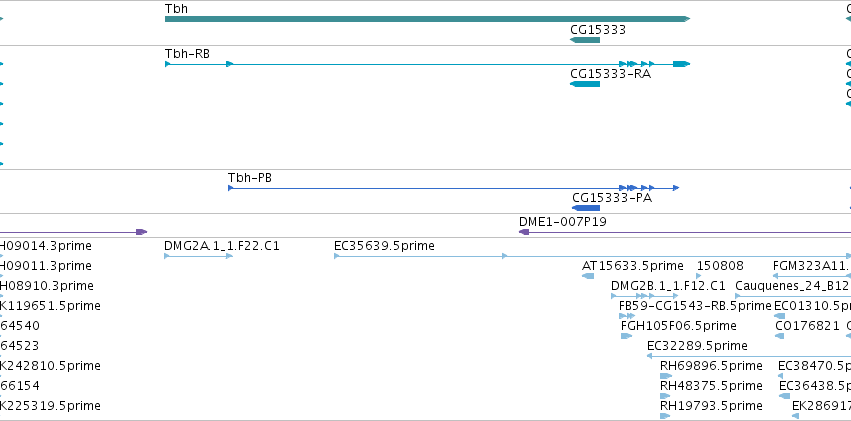Screen dimensions: 851x421
Task: Open the EC32289.5prime EST label
Action: coord(697,346)
